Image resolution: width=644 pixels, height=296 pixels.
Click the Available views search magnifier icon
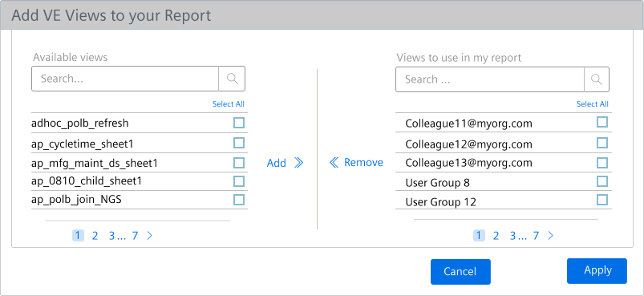point(232,79)
